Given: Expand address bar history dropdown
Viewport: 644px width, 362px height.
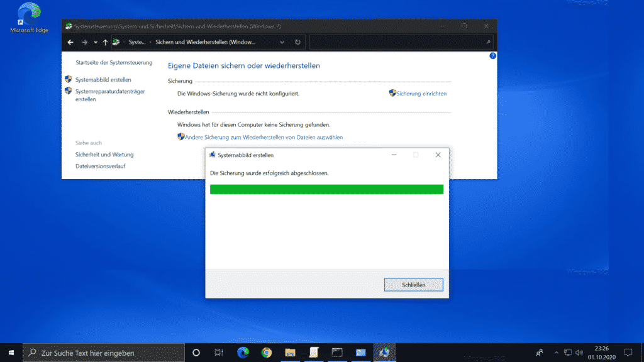Looking at the screenshot, I should 282,42.
